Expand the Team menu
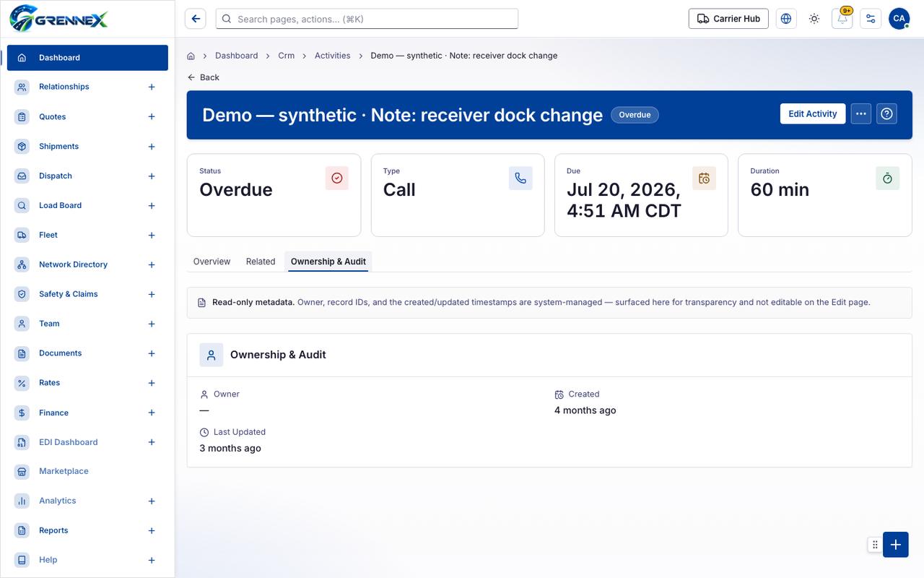The height and width of the screenshot is (578, 924). [152, 324]
